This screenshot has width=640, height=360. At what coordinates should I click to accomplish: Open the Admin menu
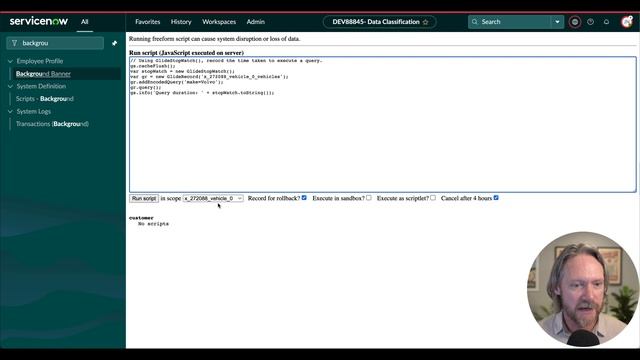[256, 22]
